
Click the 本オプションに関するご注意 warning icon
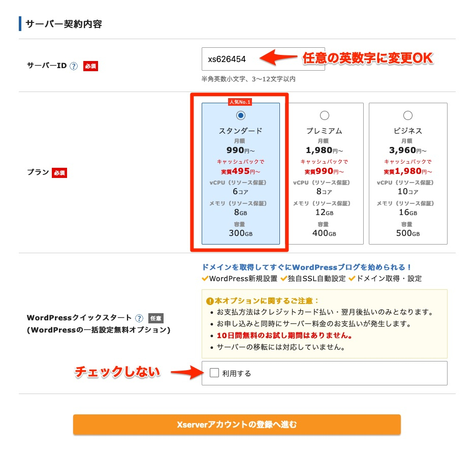[210, 301]
